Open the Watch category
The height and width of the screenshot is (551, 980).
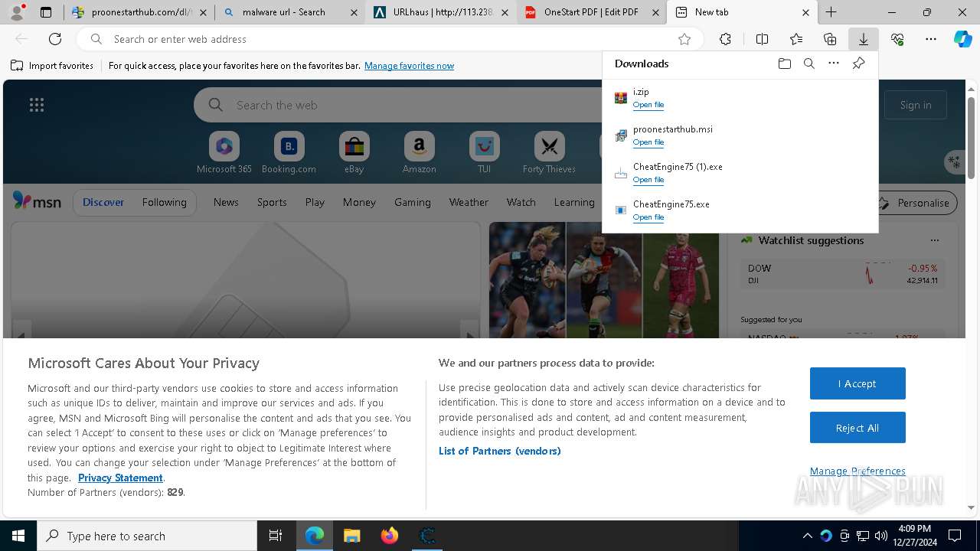(x=521, y=202)
